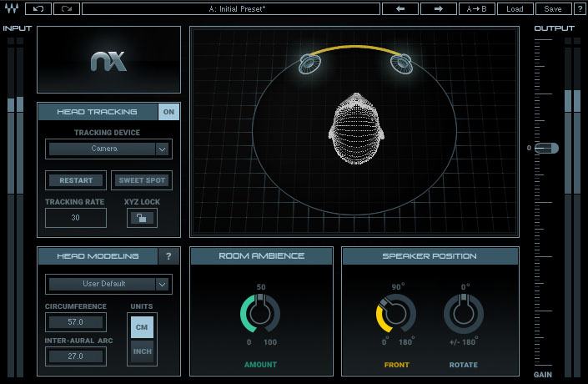The width and height of the screenshot is (588, 384).
Task: Select INCH units
Action: [x=142, y=352]
